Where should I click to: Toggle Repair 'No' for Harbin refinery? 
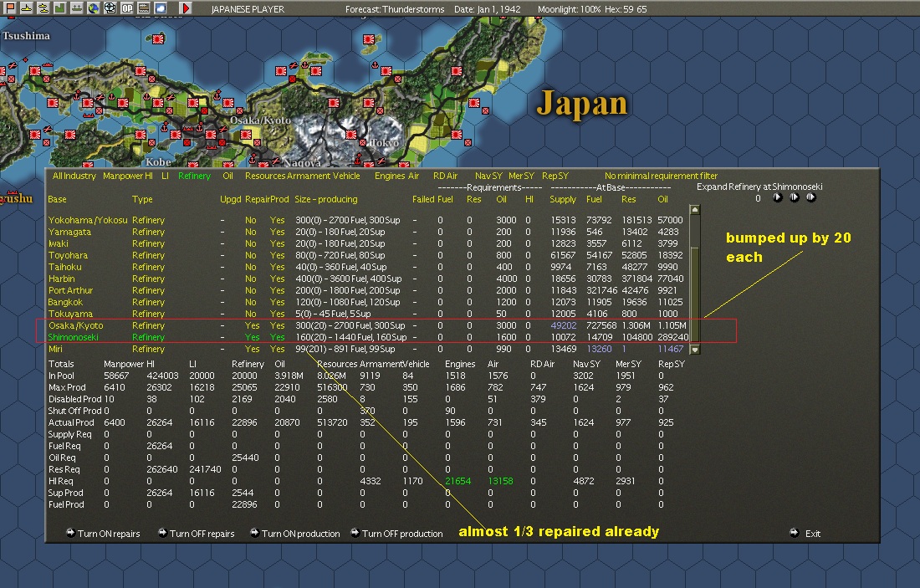pyautogui.click(x=251, y=279)
